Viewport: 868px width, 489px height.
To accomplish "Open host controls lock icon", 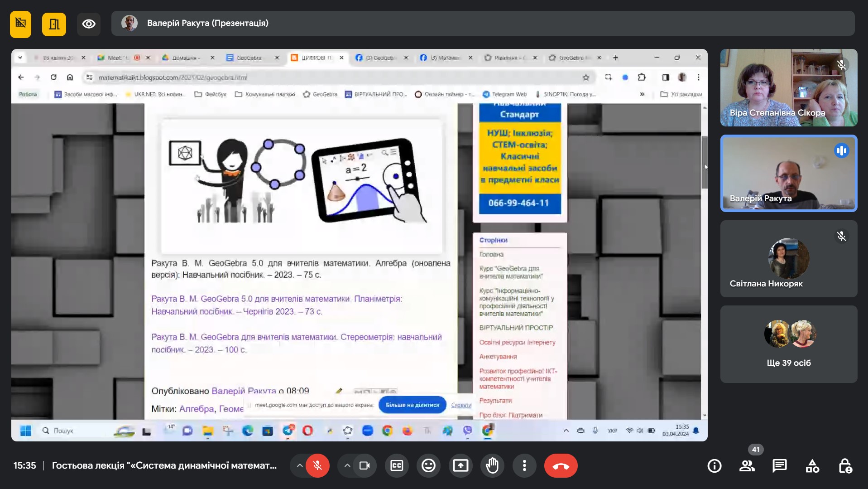I will [x=845, y=466].
